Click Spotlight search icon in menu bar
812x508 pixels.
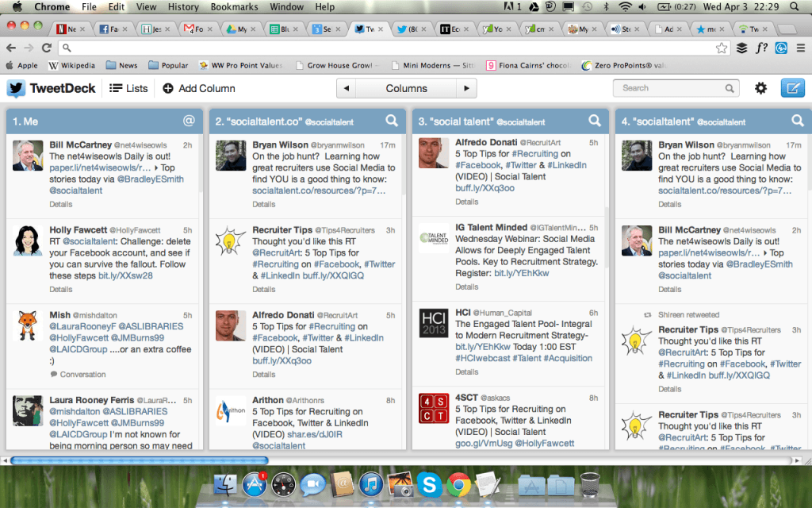[795, 6]
